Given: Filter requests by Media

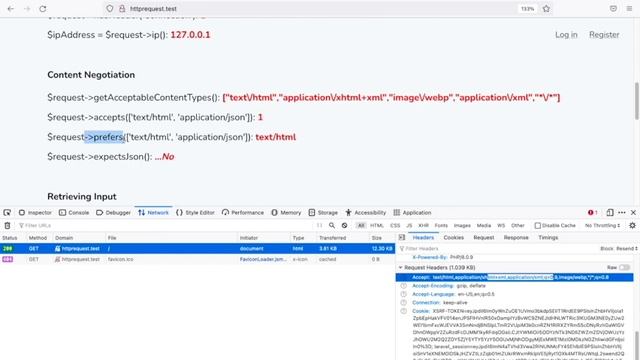Looking at the screenshot, I should (x=484, y=225).
